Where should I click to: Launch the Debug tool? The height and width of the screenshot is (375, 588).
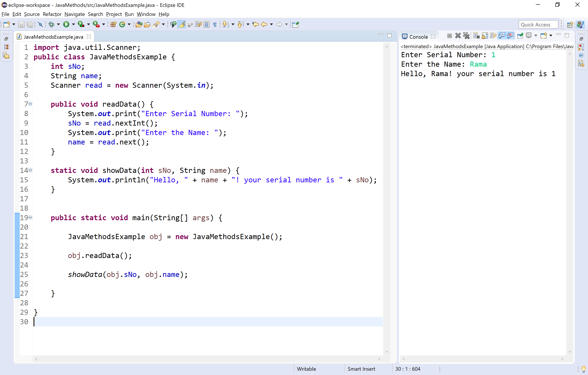point(52,24)
